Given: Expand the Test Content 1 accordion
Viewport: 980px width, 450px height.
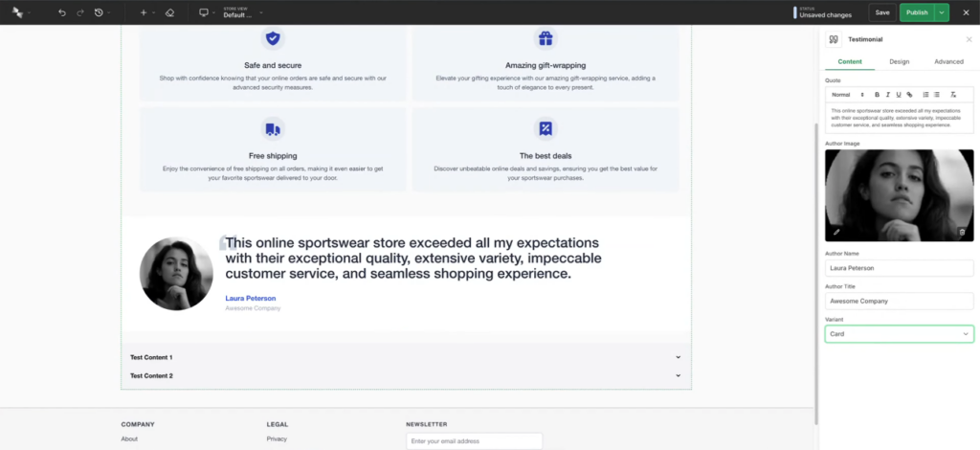Looking at the screenshot, I should pyautogui.click(x=406, y=357).
